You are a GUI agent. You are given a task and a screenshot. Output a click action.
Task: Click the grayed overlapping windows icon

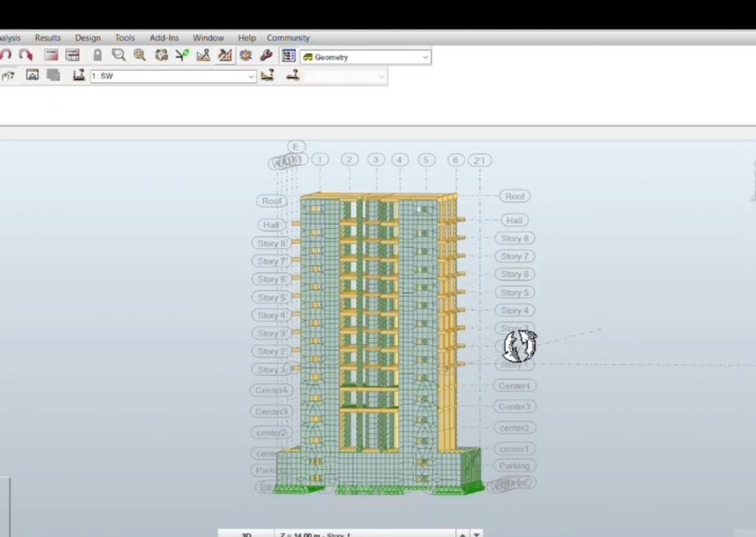[x=53, y=75]
